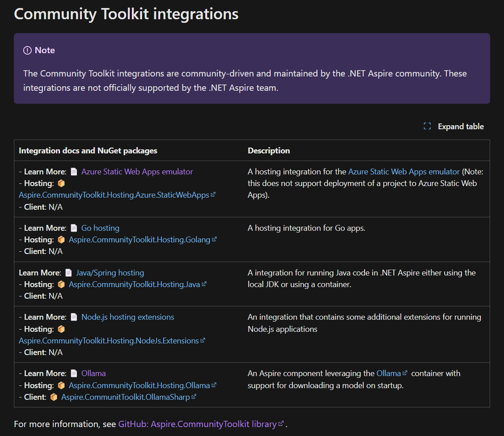Open the Go hosting docs link
The width and height of the screenshot is (504, 436).
click(x=100, y=228)
